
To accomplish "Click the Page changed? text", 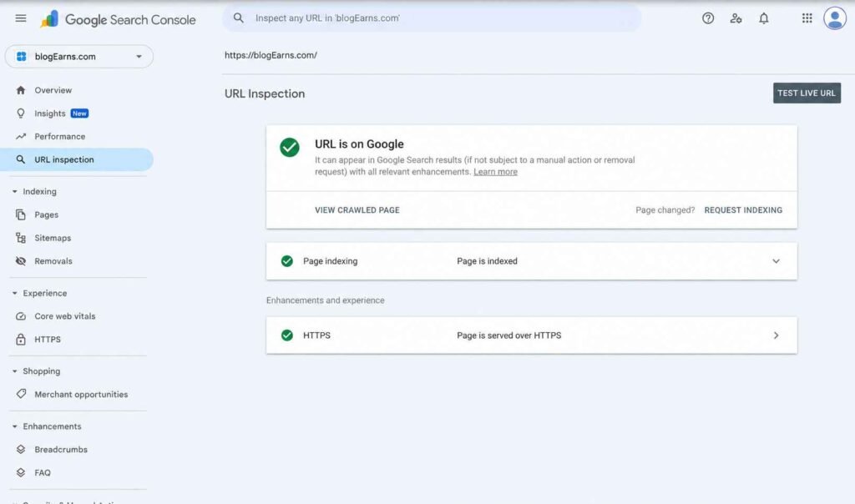I will pos(665,210).
